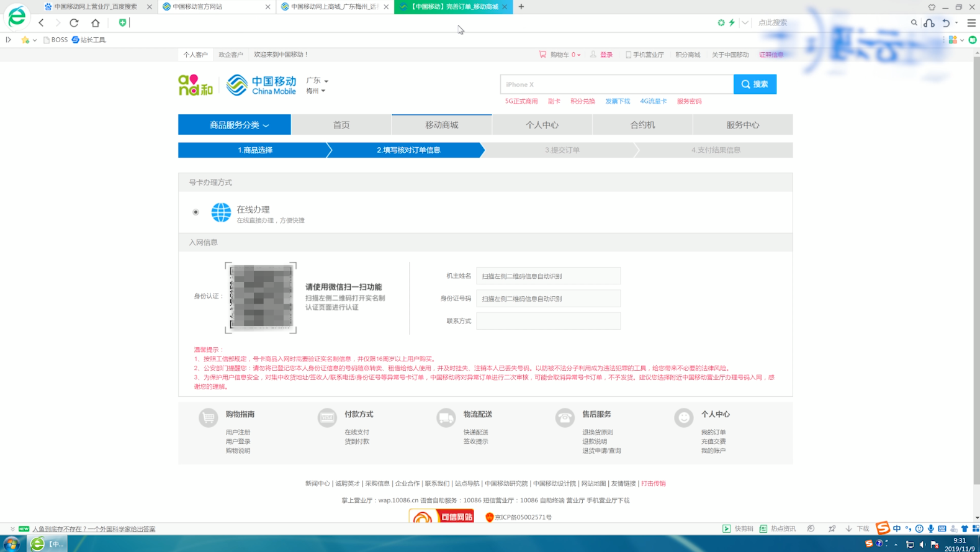Click the identity verification QR code
This screenshot has width=980, height=552.
tap(261, 298)
